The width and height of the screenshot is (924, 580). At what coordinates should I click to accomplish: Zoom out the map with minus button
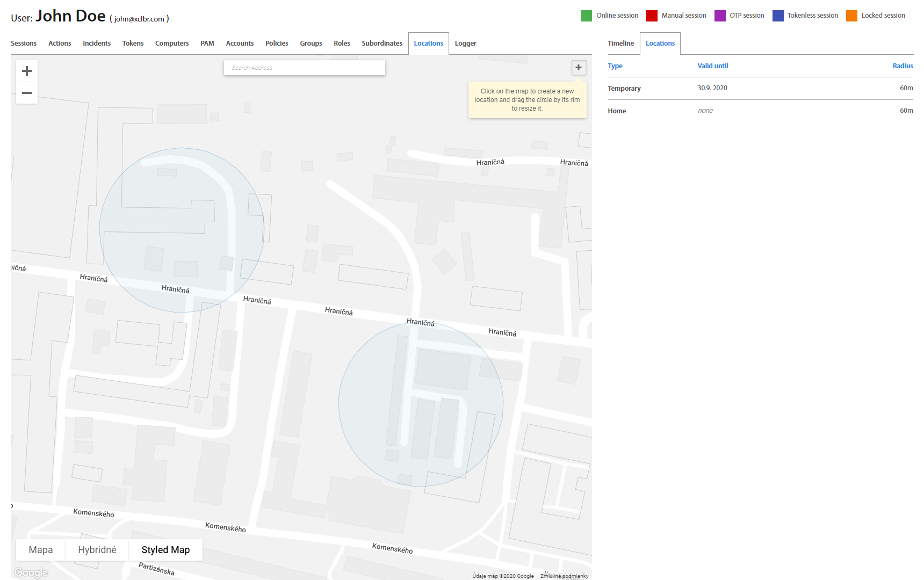pos(27,93)
